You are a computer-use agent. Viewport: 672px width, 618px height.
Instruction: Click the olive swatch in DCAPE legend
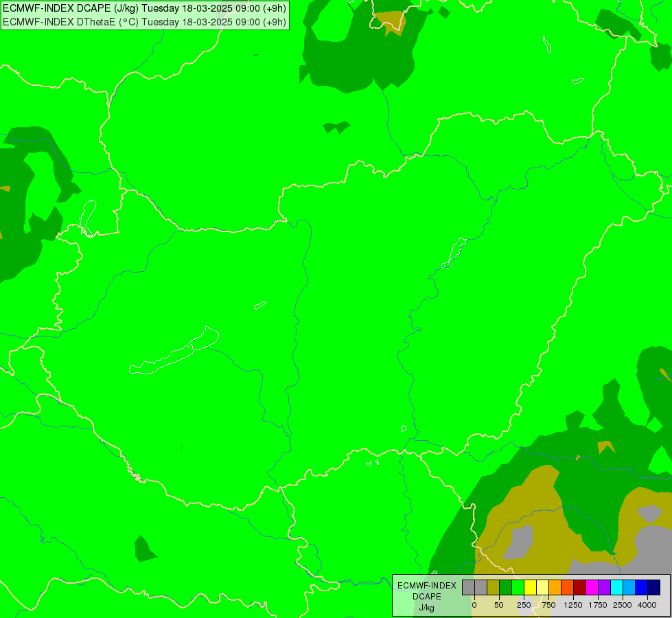(x=494, y=587)
